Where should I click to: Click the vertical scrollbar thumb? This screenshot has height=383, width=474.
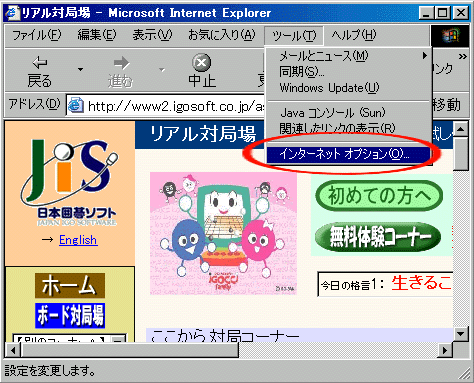point(461,154)
